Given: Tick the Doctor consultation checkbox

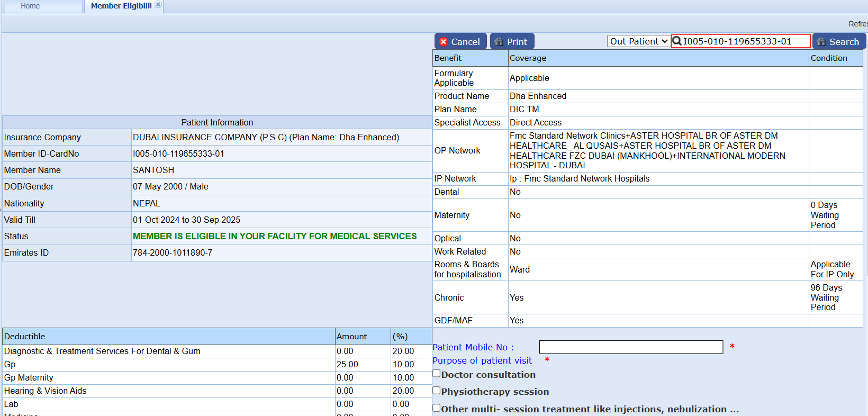Looking at the screenshot, I should [x=437, y=374].
